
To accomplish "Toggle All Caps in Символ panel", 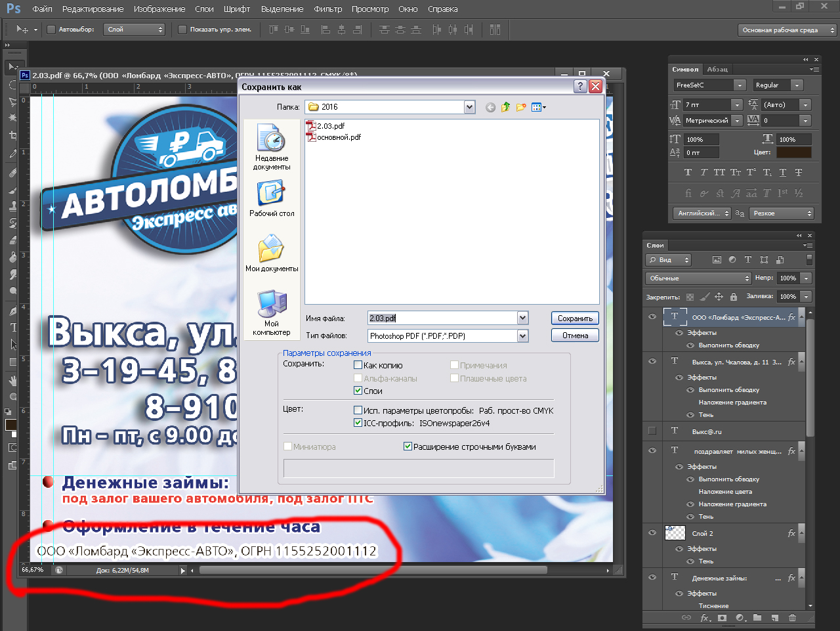I will tap(719, 172).
